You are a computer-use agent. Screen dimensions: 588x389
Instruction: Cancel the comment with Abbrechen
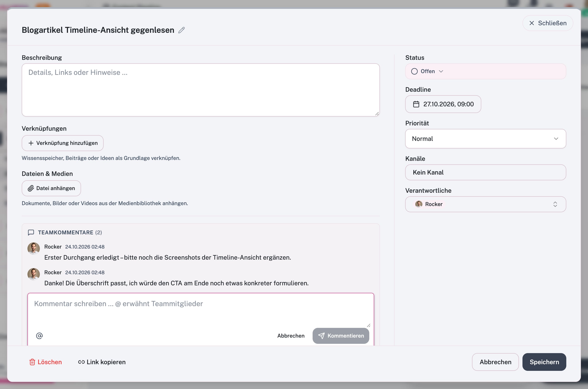pyautogui.click(x=291, y=336)
